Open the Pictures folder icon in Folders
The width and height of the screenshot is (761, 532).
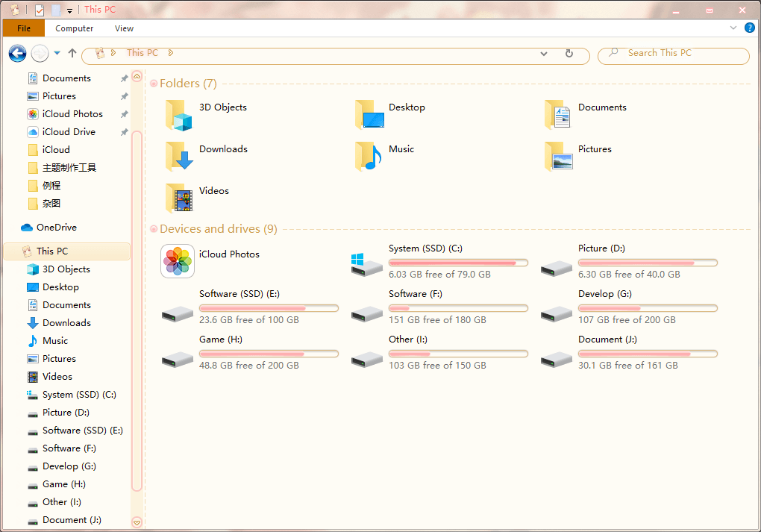[559, 157]
